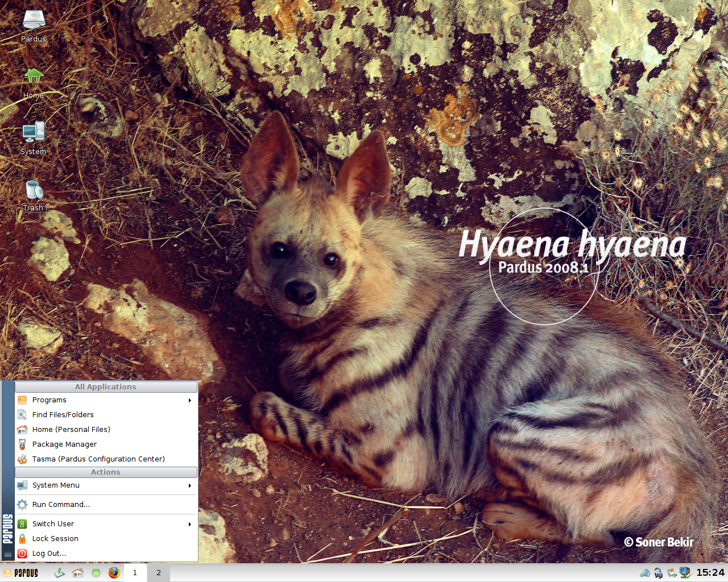
Task: Open Home (Personal Files) menu entry
Action: 106,430
